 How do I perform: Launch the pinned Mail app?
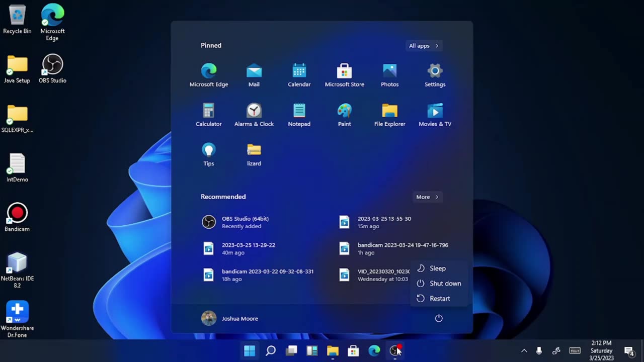point(254,75)
